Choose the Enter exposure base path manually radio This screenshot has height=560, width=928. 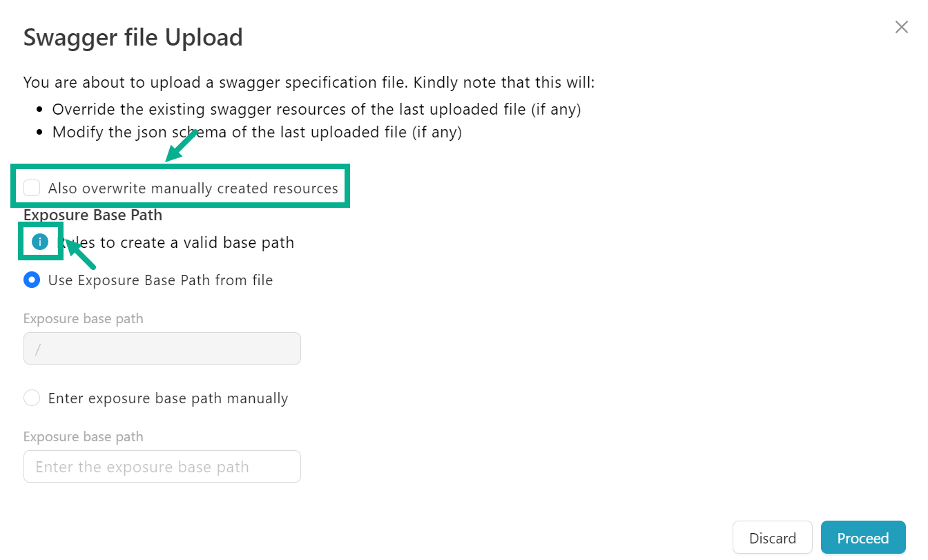pos(32,398)
